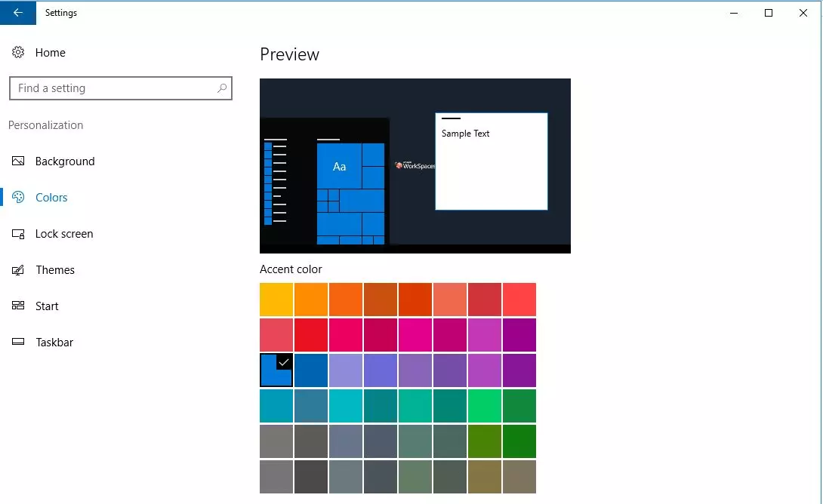Click the Colors palette icon

tap(19, 198)
